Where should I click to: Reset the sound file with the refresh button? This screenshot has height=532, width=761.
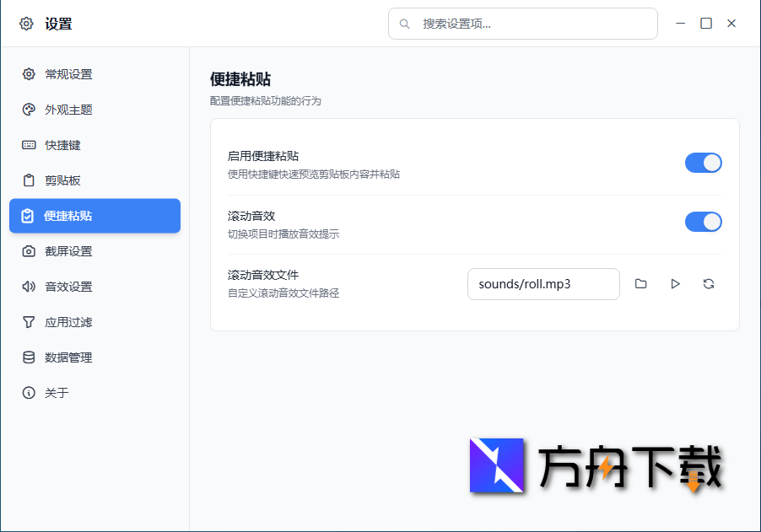coord(709,284)
